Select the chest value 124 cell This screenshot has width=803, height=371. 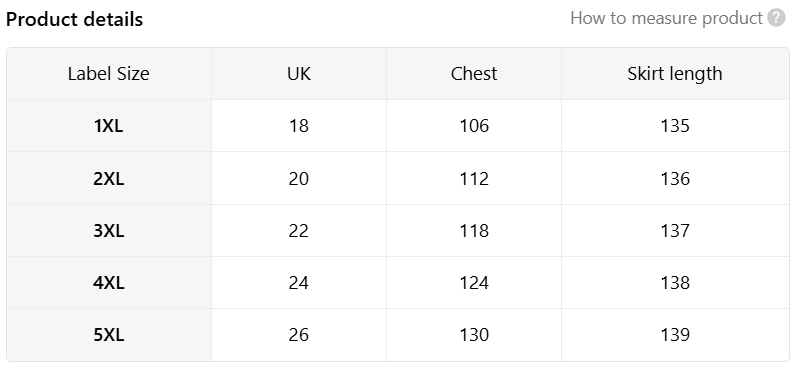tap(474, 283)
